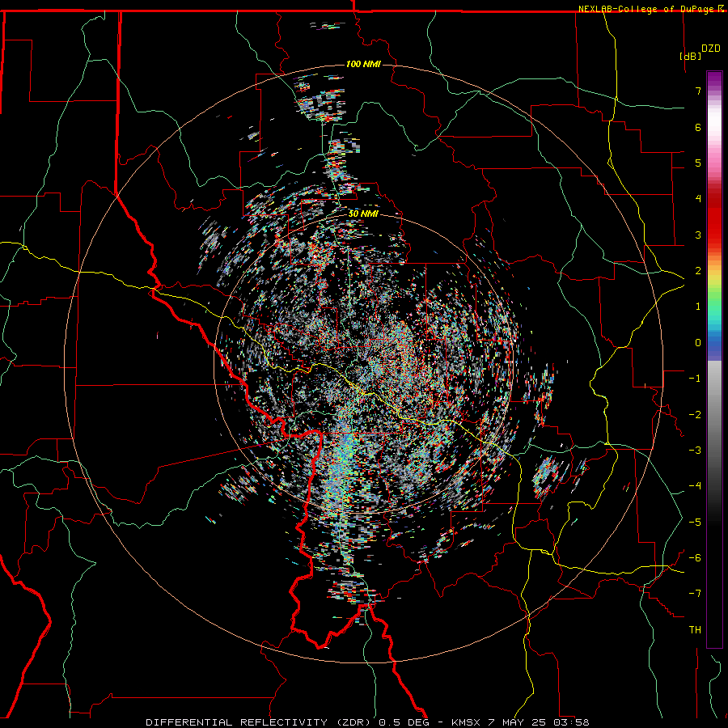Screen dimensions: 728x728
Task: Click the 4 value on the color scale
Action: click(698, 199)
